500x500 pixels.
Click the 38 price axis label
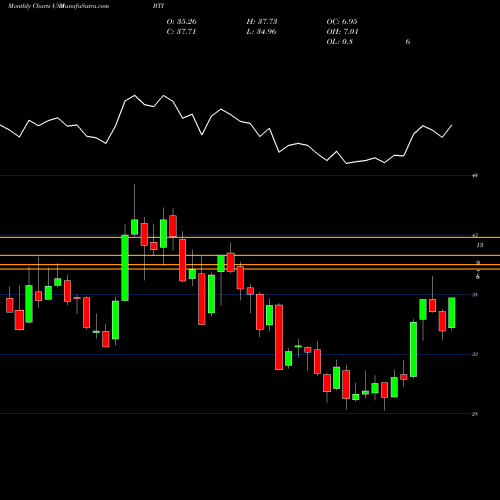point(475,295)
